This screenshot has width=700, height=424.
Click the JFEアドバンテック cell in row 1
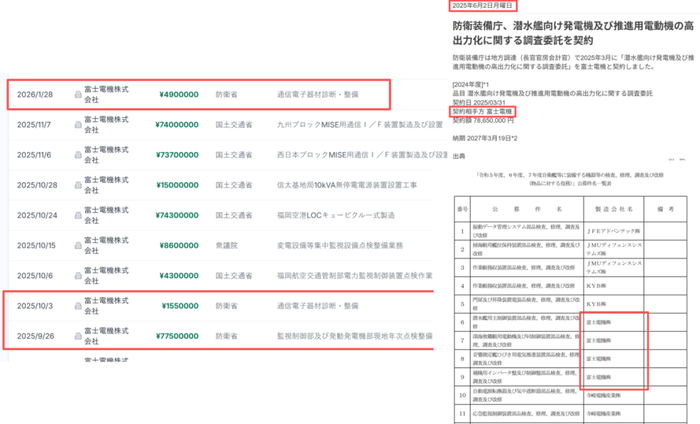click(613, 231)
